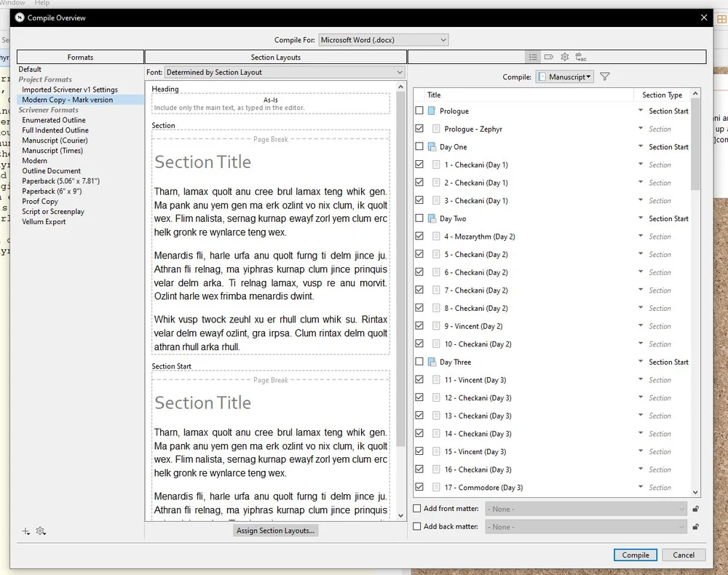Open compile options gear icon
Screen dimensions: 728x575
point(565,57)
